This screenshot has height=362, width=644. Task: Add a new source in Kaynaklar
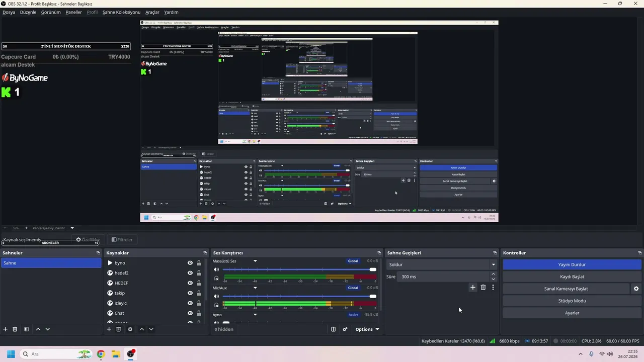tap(109, 329)
